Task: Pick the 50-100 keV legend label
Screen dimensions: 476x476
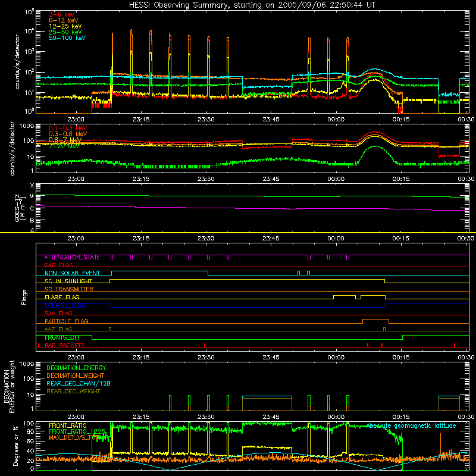Action: coord(67,38)
